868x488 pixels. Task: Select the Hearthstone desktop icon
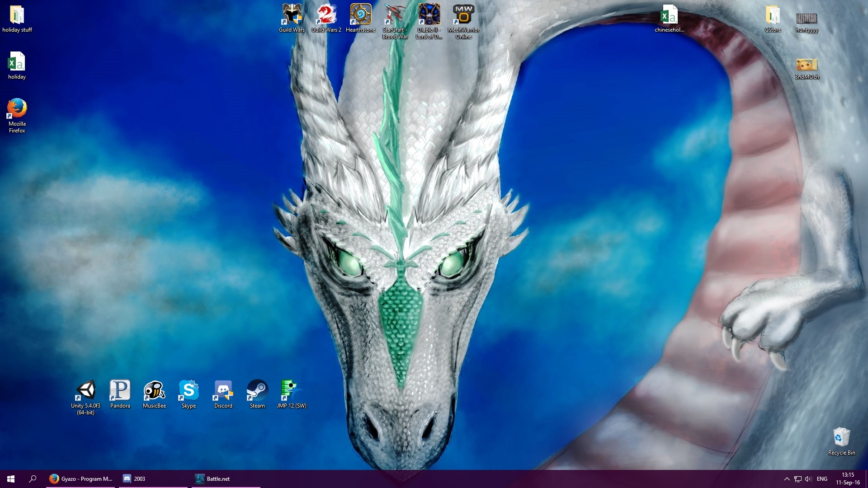pos(361,14)
